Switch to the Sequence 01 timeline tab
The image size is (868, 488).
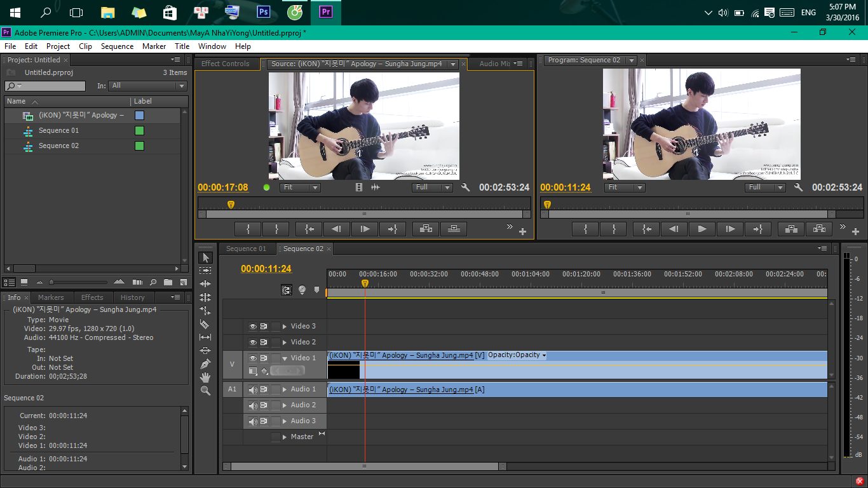pyautogui.click(x=246, y=248)
